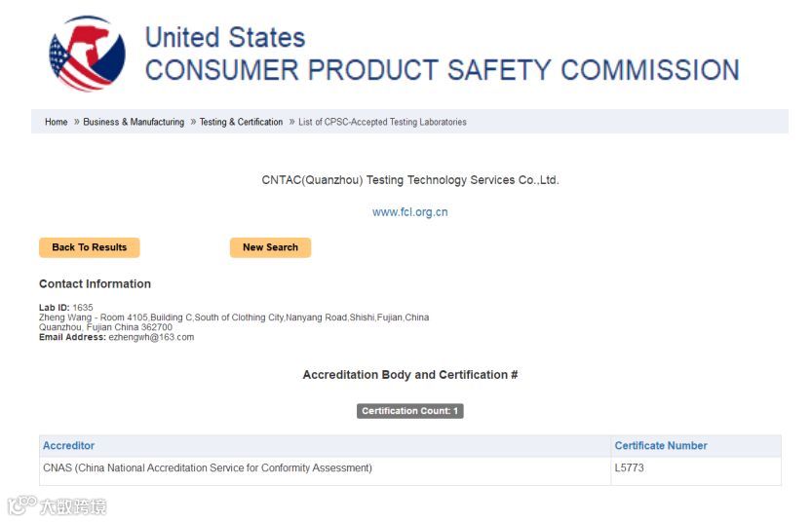Click the Certification Count badge
The height and width of the screenshot is (522, 812).
click(x=409, y=411)
